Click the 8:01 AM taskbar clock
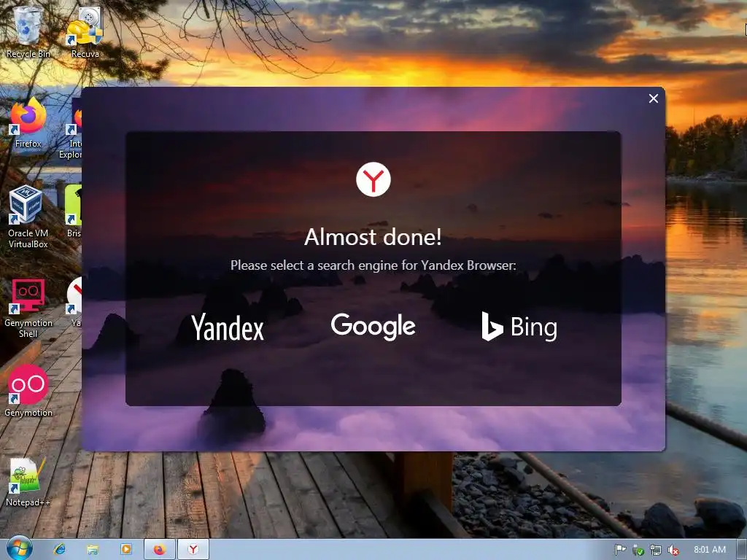Screen dimensions: 747x560 point(710,550)
